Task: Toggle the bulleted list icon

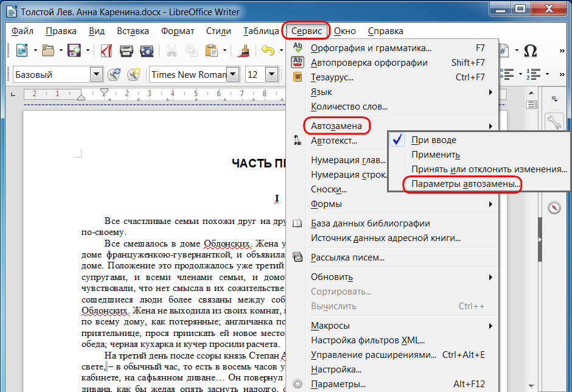Action: (507, 74)
